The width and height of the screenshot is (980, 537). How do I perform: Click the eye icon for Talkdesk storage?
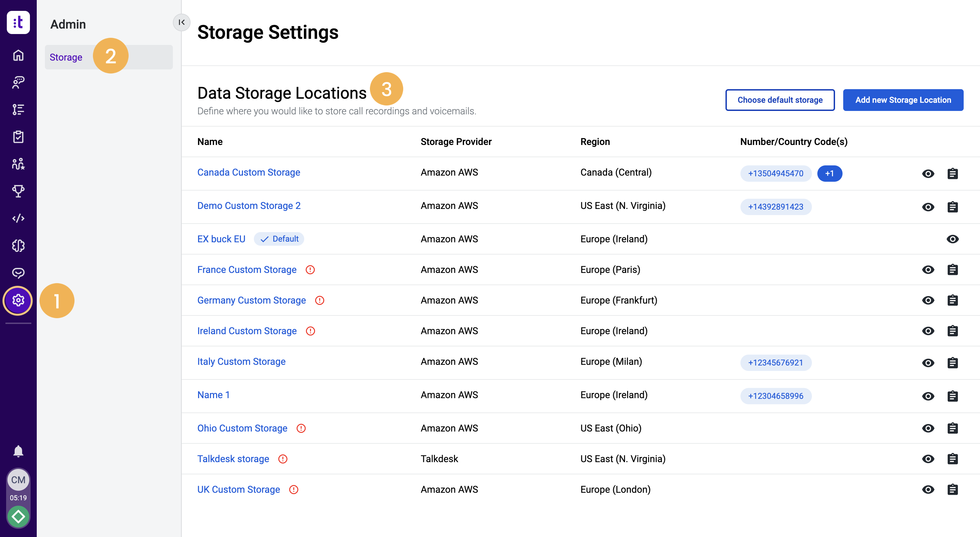[x=928, y=459]
